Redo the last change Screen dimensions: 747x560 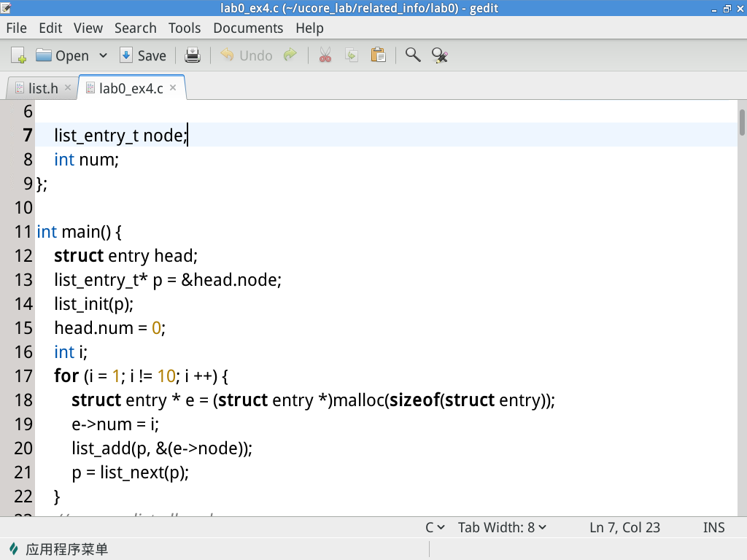click(x=289, y=55)
